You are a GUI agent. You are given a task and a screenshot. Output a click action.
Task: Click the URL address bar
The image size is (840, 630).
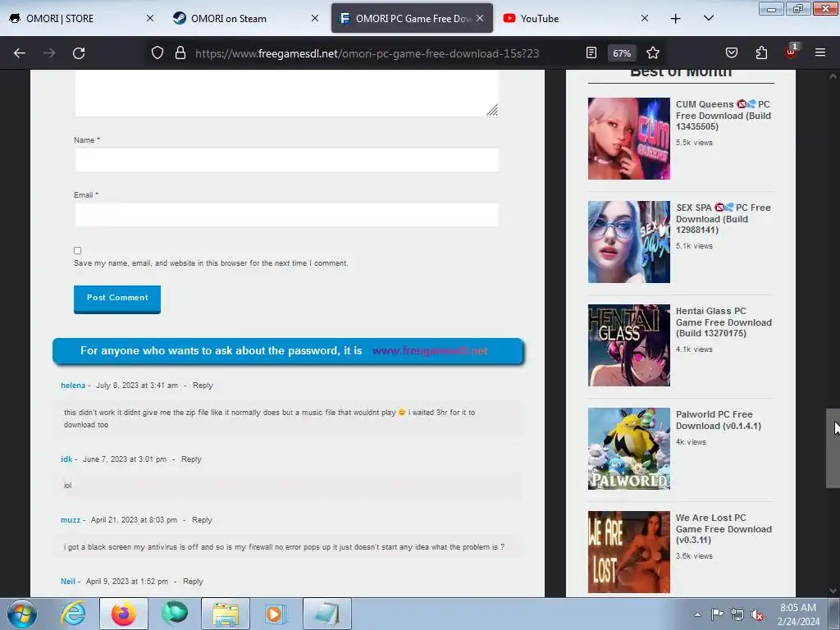[367, 53]
